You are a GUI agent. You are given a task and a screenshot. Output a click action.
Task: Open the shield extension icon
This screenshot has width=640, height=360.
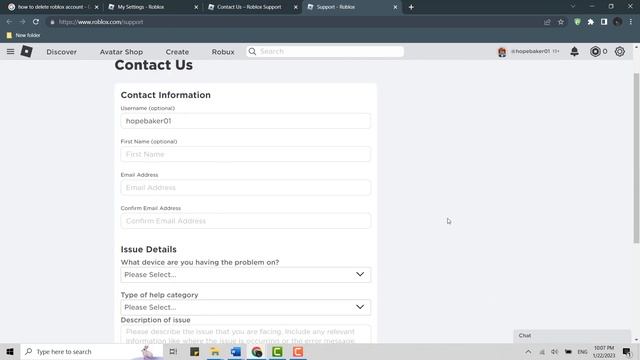pos(577,22)
